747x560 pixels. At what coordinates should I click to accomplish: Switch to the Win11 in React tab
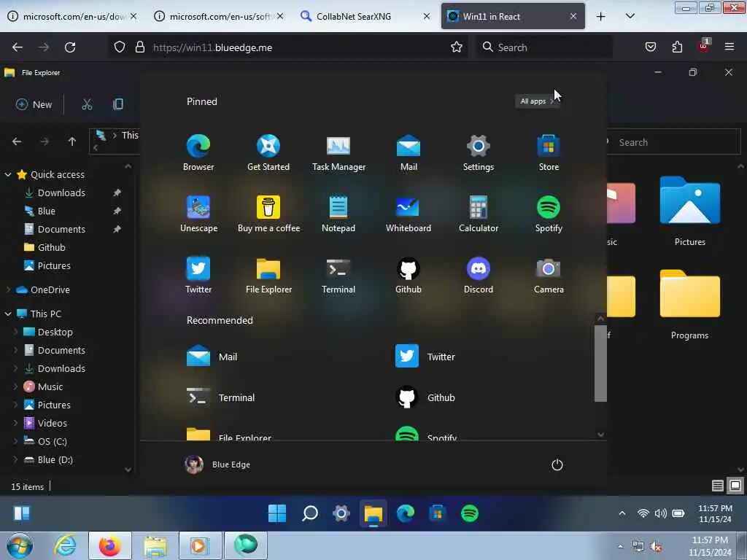(513, 16)
